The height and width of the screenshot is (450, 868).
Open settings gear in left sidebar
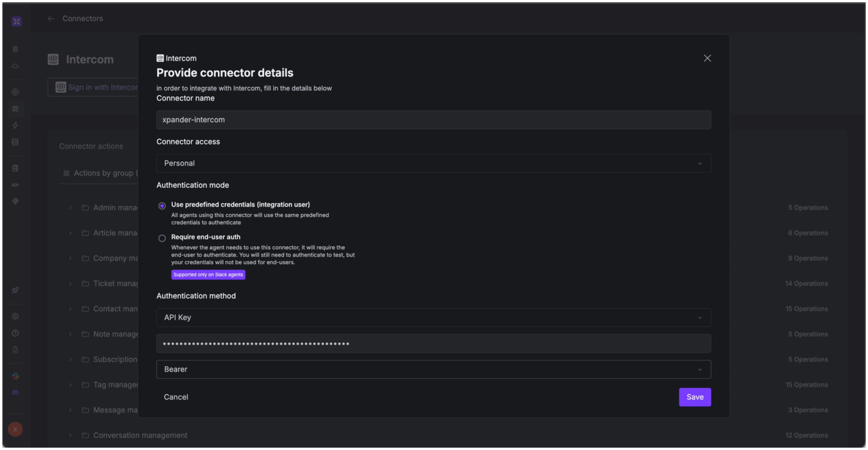pyautogui.click(x=15, y=316)
